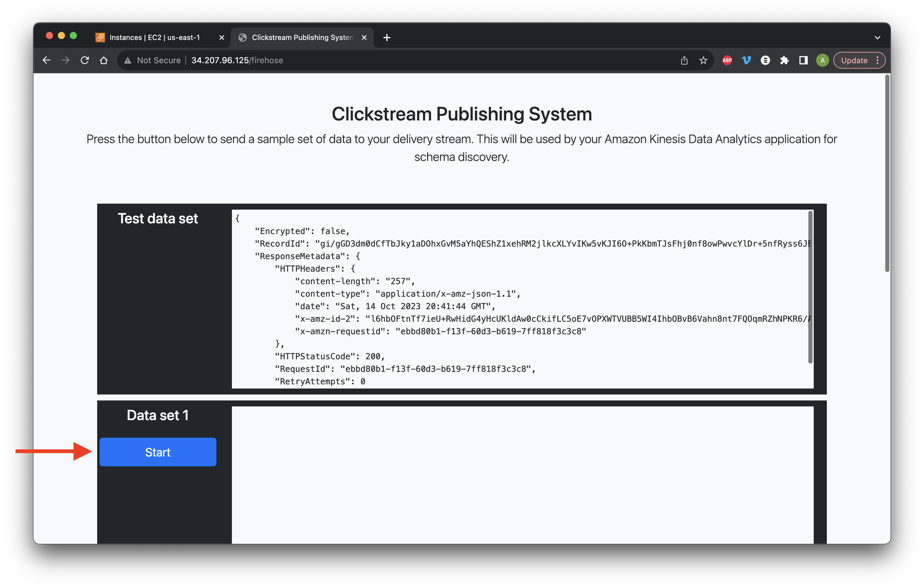
Task: Click the "x-amzn-requestid" line
Action: tap(441, 331)
